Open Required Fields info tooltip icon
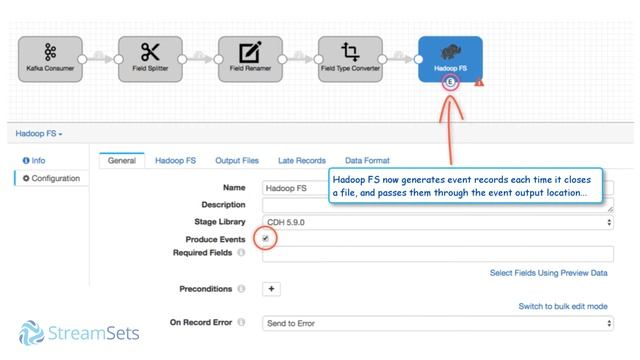Image resolution: width=640 pixels, height=360 pixels. click(241, 253)
